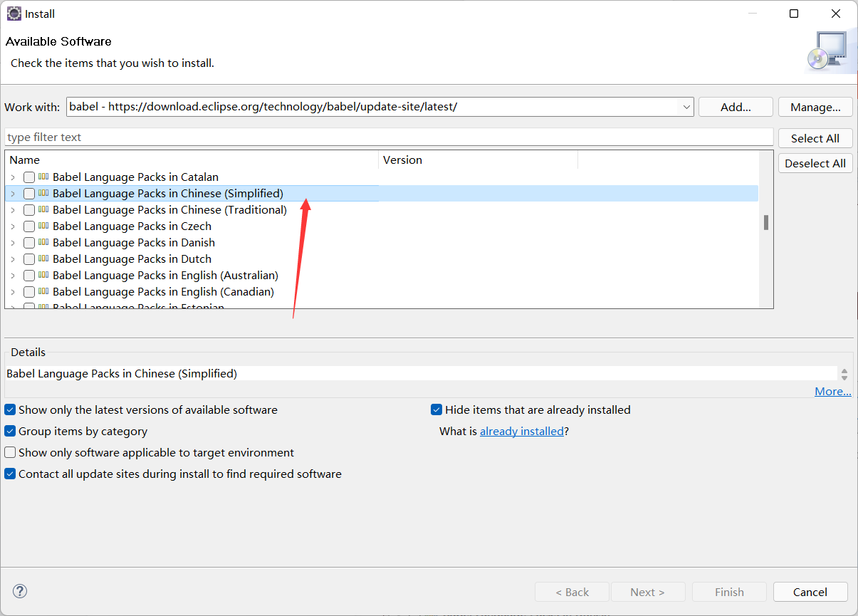Click the Details text Babel Language Packs
Viewport: 858px width, 616px height.
tap(121, 373)
